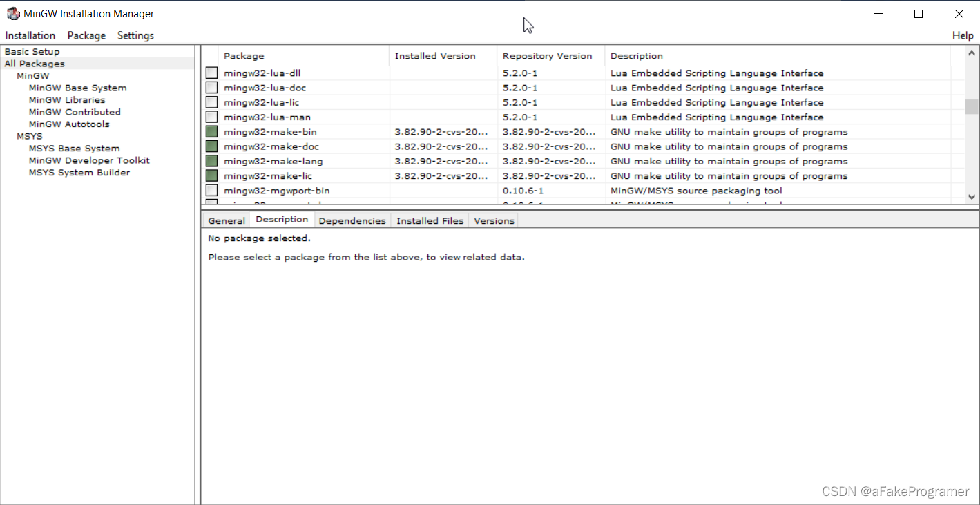The height and width of the screenshot is (505, 980).
Task: Select MinGW Libraries category
Action: pos(67,100)
